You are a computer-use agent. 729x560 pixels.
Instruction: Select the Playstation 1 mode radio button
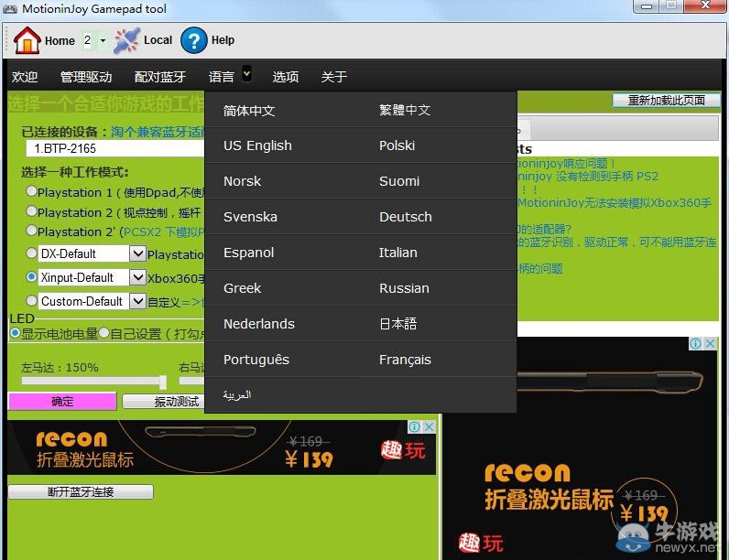[x=32, y=191]
